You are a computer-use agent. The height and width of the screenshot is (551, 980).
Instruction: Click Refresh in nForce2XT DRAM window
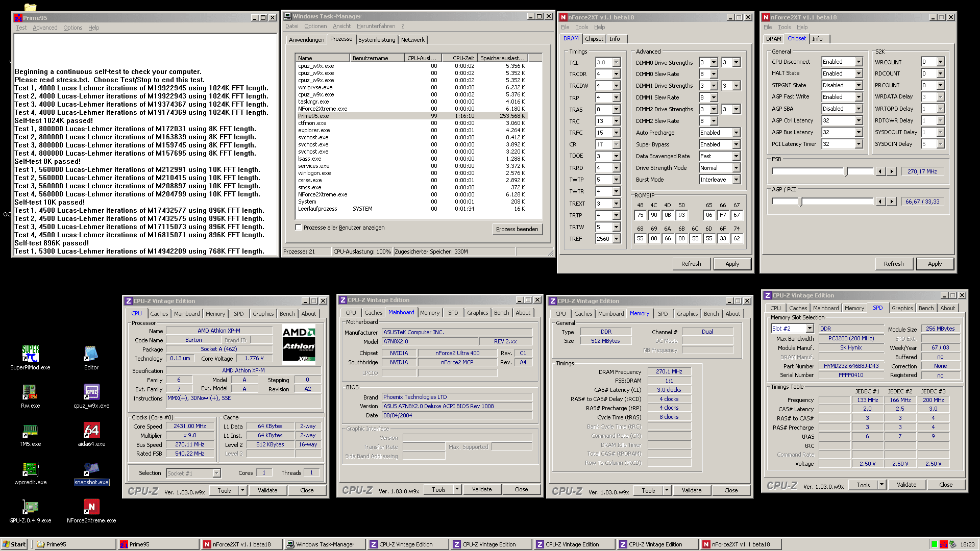pos(691,264)
